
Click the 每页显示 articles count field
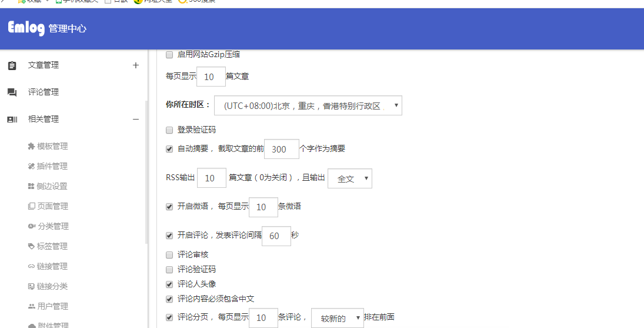click(211, 77)
